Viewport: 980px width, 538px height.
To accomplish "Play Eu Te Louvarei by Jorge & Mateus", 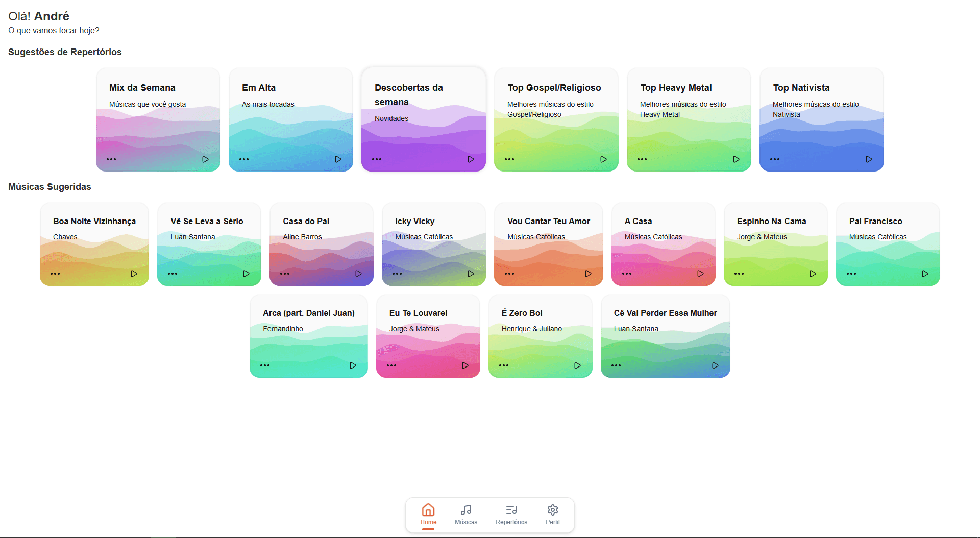I will pos(464,365).
